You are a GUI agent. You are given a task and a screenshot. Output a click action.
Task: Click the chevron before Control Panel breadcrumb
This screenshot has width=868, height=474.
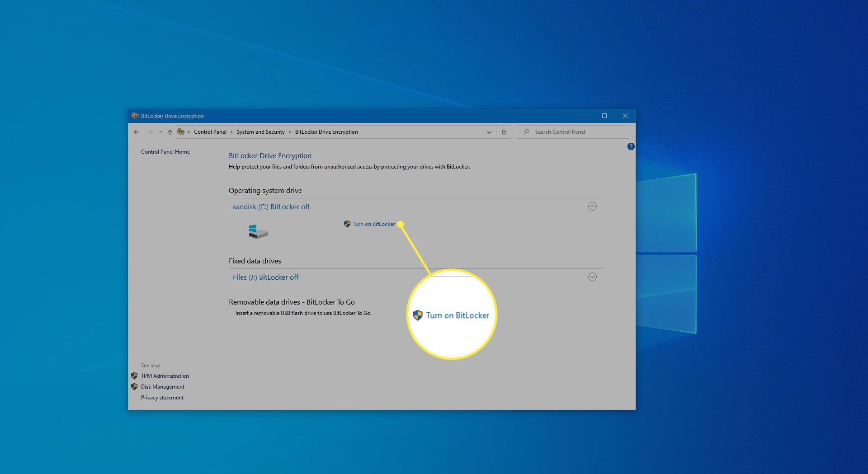click(x=189, y=132)
